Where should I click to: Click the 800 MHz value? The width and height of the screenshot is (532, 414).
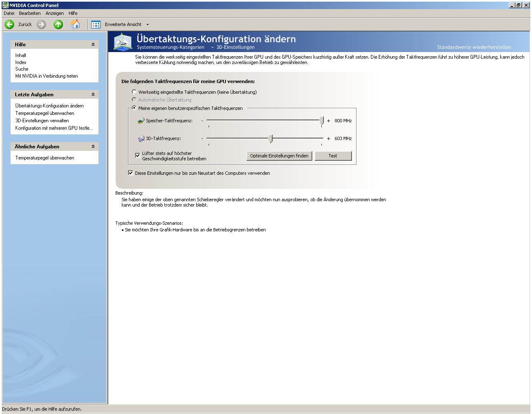point(343,121)
